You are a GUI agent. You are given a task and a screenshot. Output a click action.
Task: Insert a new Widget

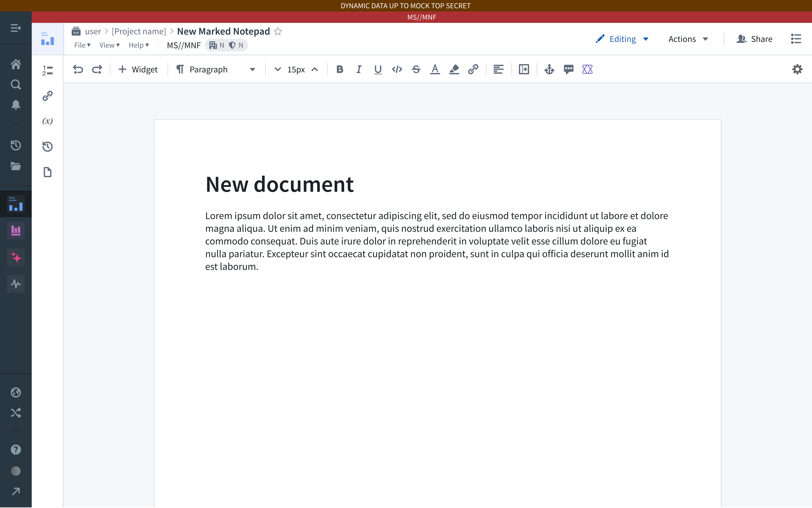(x=138, y=69)
